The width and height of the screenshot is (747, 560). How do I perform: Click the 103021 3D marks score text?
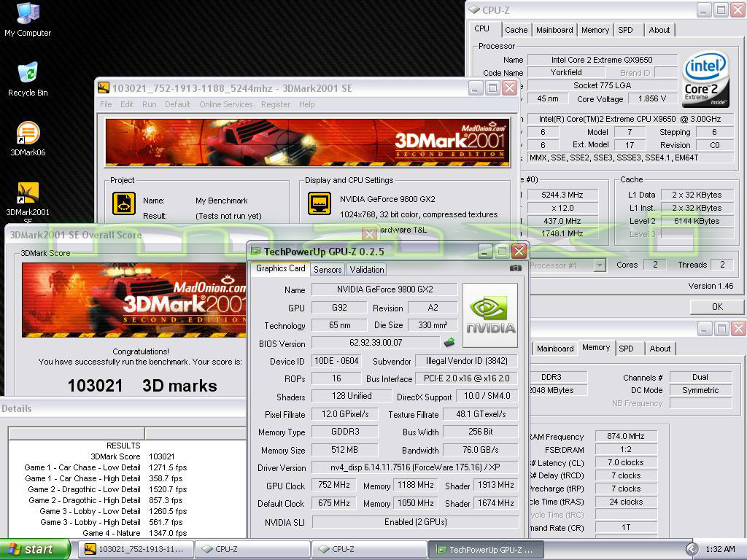[142, 386]
